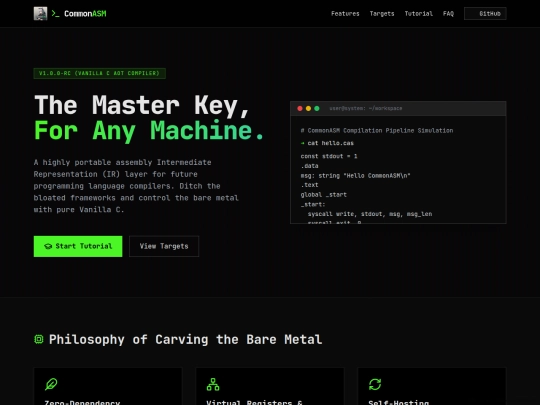Viewport: 540px width, 405px height.
Task: Click the Start Tutorial button
Action: coord(78,246)
